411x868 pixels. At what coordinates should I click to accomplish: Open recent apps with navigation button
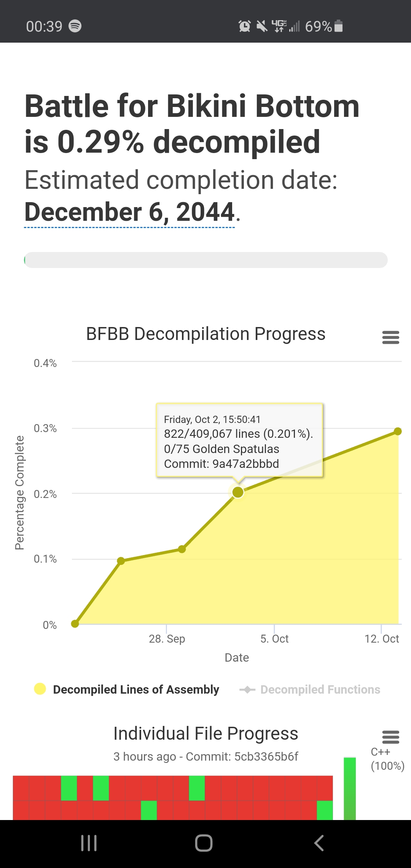[89, 843]
